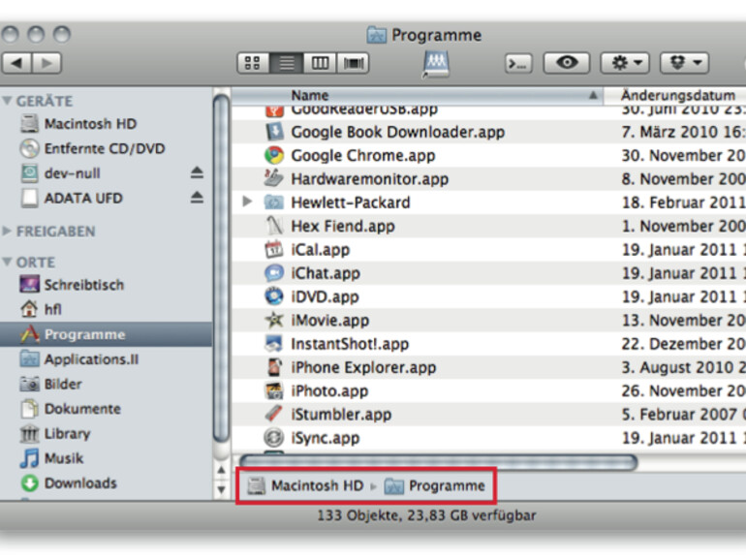Open the Dropbox toolbar menu
Image resolution: width=746 pixels, height=560 pixels.
tap(685, 62)
